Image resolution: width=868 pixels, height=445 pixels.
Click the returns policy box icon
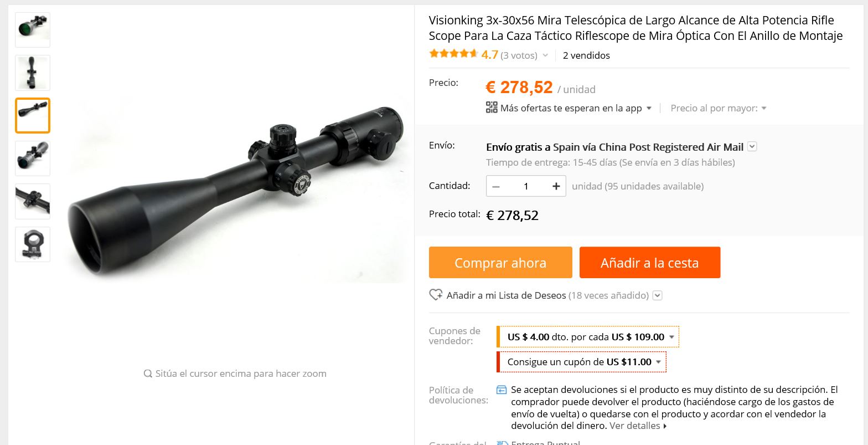[x=502, y=390]
